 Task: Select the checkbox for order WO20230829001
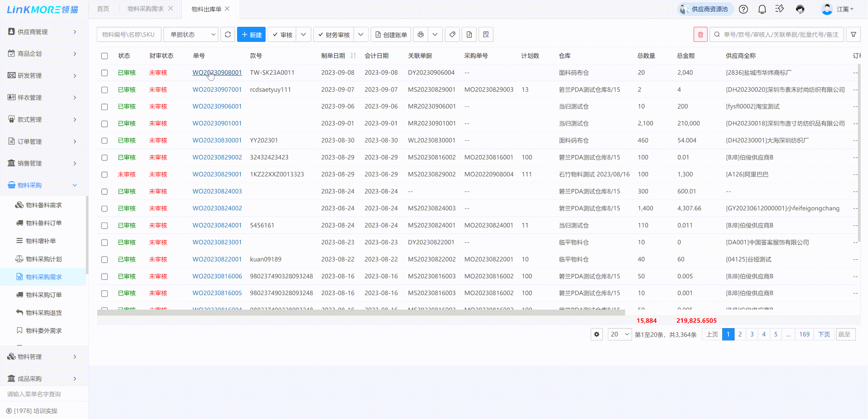(x=105, y=175)
